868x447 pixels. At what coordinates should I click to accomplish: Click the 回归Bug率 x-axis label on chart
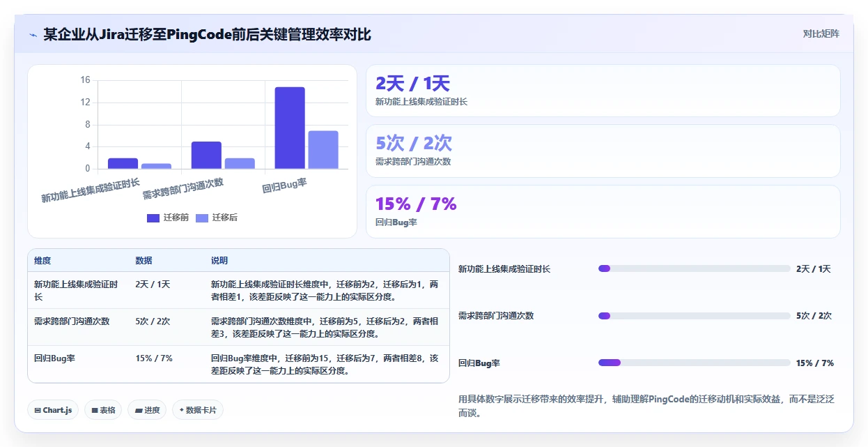click(x=284, y=185)
